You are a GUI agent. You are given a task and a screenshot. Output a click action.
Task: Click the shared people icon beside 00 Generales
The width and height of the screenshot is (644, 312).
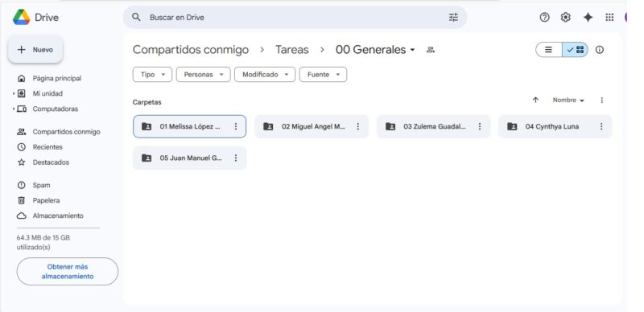431,50
